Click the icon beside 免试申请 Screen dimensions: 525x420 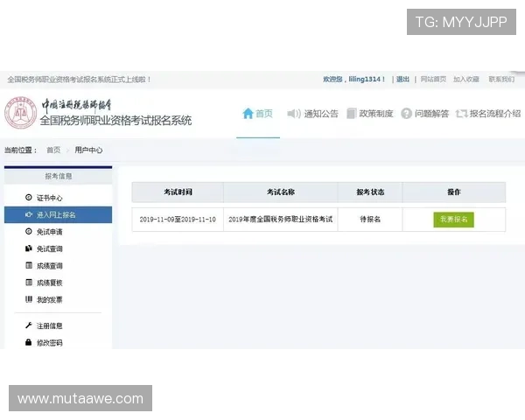29,231
